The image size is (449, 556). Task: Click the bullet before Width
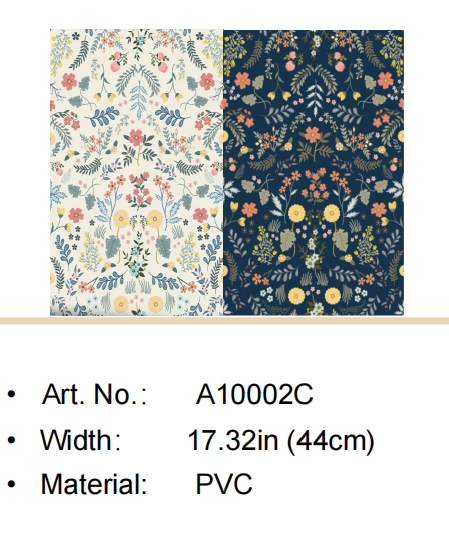point(12,440)
